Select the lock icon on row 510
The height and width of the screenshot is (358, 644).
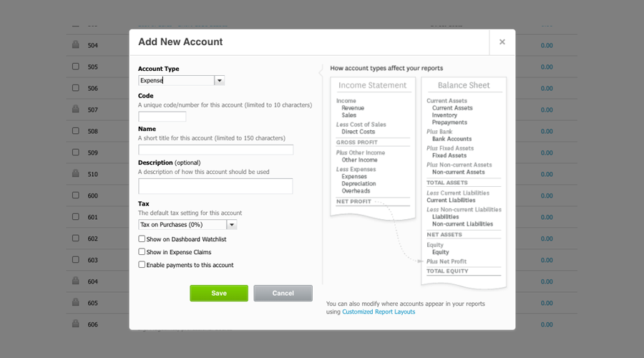coord(75,174)
